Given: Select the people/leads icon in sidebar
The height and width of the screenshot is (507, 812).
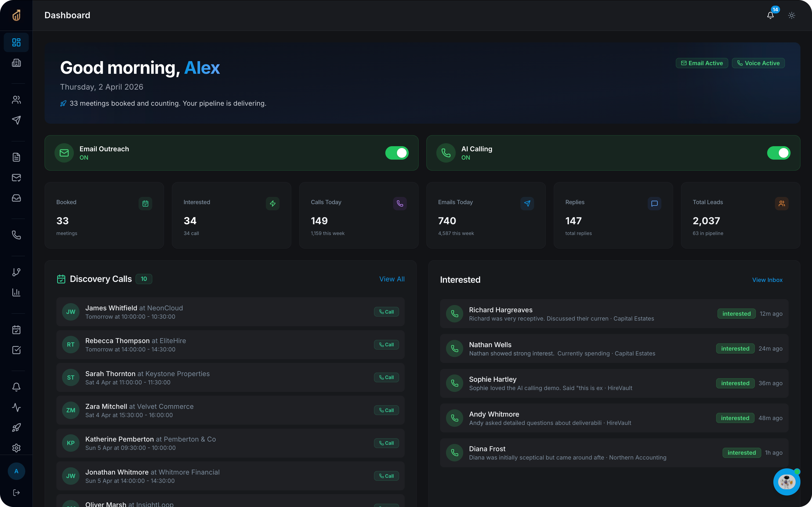Looking at the screenshot, I should (x=16, y=100).
